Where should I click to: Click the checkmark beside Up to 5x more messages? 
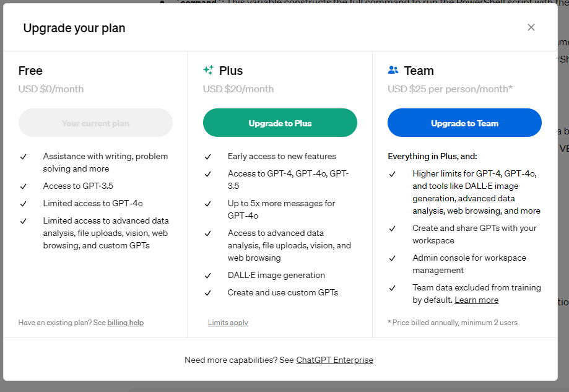[208, 204]
